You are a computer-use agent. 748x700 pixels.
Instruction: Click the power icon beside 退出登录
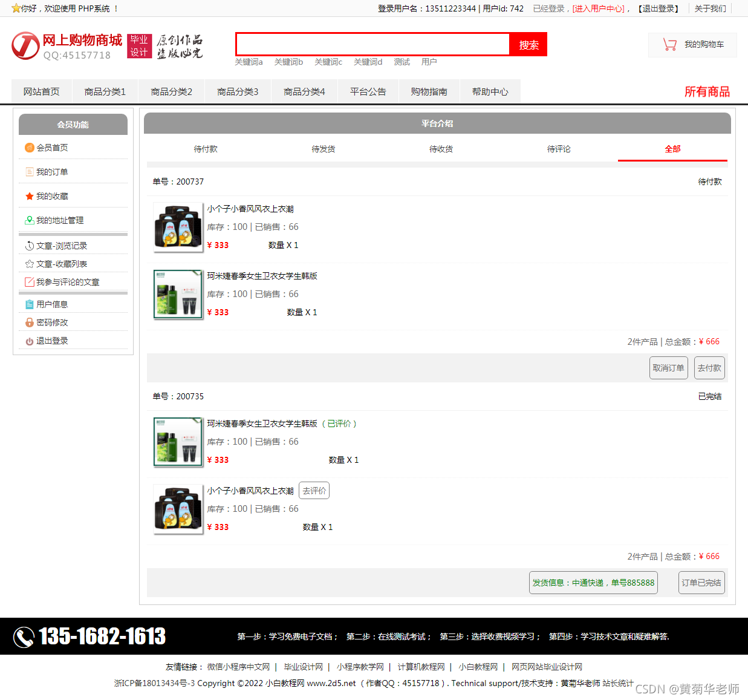tap(29, 340)
